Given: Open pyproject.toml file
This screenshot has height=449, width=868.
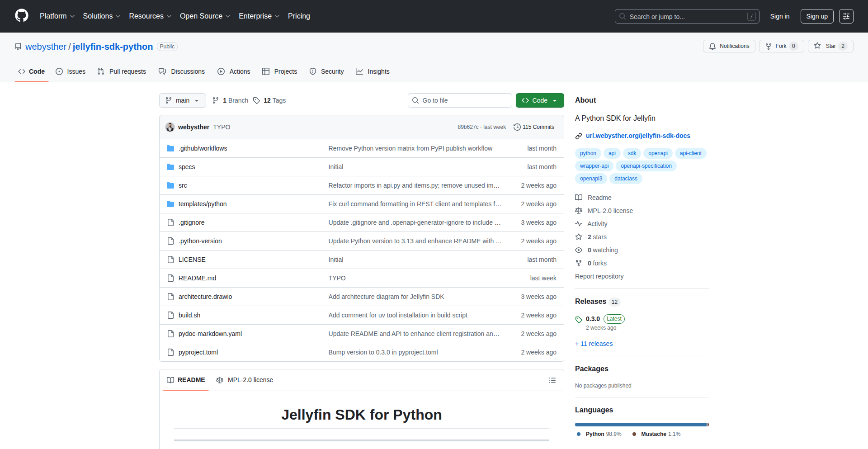Looking at the screenshot, I should coord(198,352).
